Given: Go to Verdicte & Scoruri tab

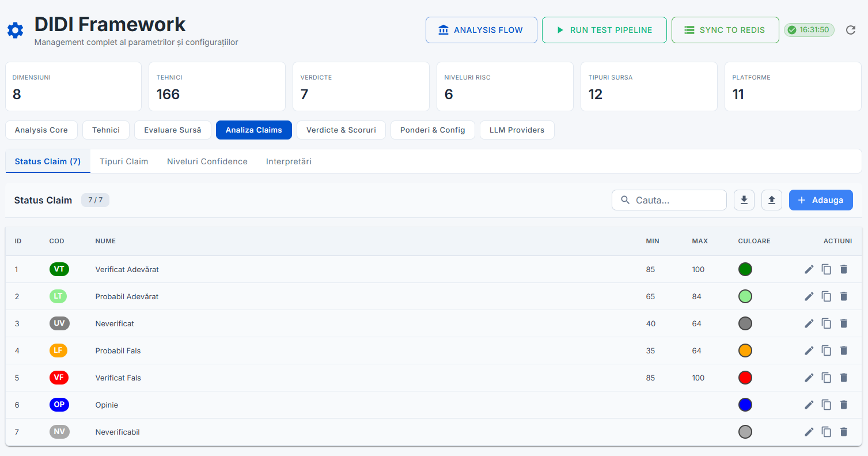Looking at the screenshot, I should click(341, 130).
